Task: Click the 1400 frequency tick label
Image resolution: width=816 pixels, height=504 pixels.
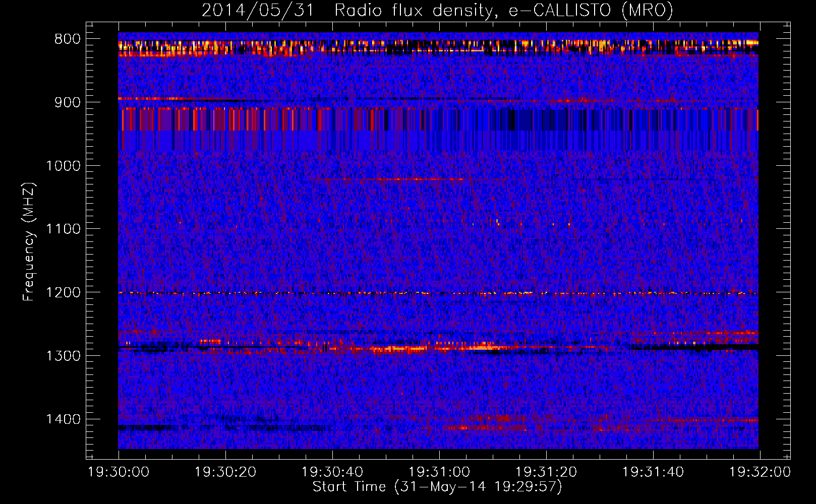Action: [x=63, y=419]
